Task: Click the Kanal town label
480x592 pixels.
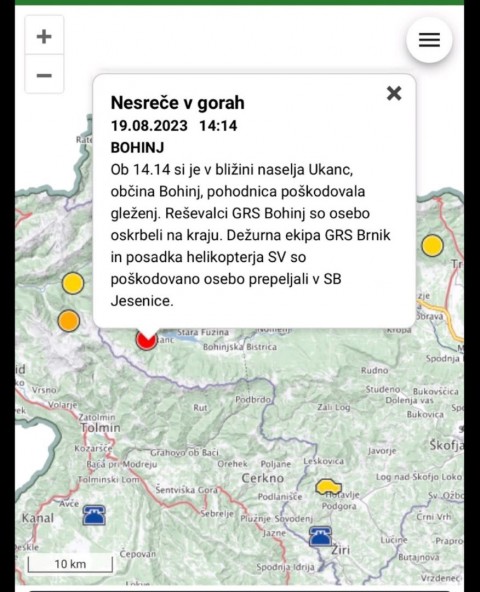Action: pyautogui.click(x=38, y=518)
